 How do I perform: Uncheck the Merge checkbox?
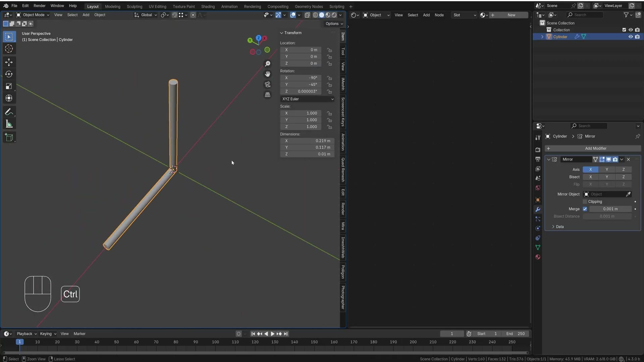coord(585,209)
